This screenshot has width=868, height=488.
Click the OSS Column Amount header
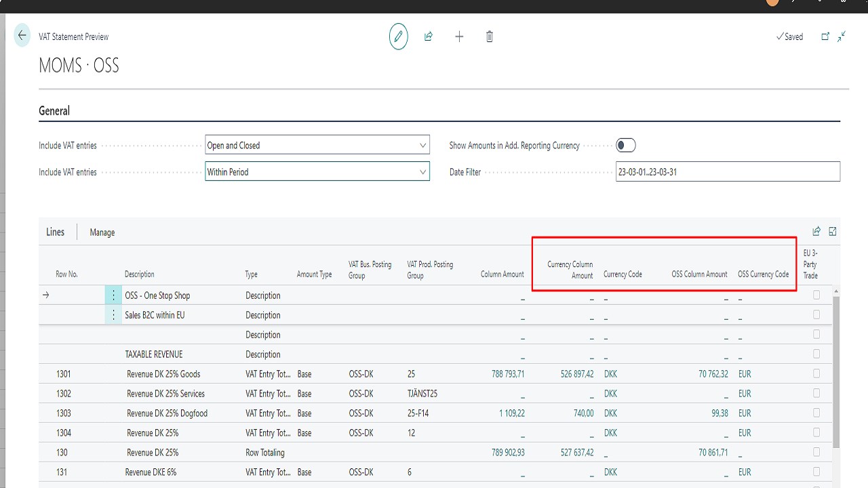pos(700,274)
